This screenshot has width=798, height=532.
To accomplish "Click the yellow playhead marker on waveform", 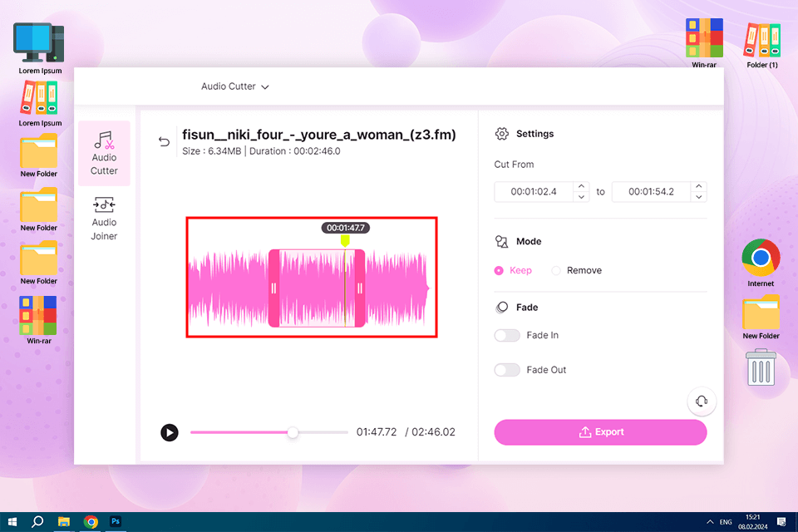I will pyautogui.click(x=345, y=240).
